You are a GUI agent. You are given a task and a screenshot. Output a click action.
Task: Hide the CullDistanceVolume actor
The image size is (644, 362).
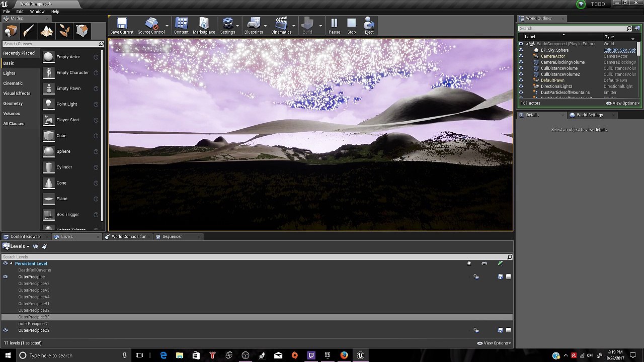(x=521, y=68)
